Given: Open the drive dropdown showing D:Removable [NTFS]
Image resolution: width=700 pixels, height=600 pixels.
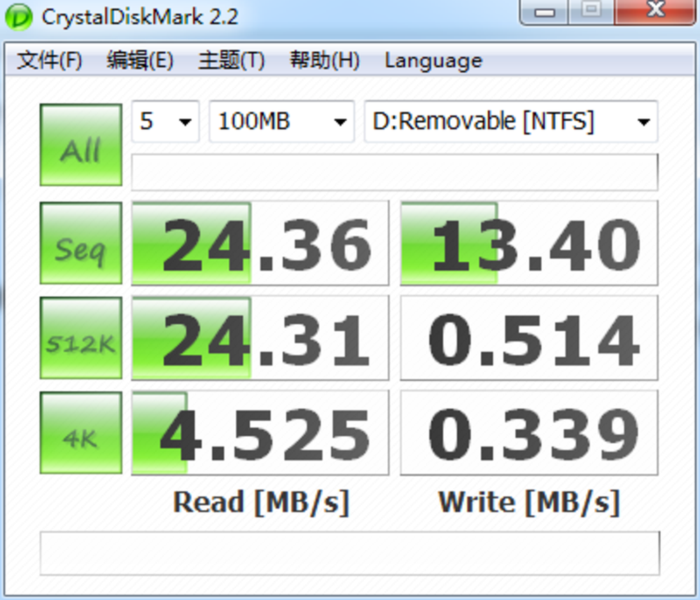Looking at the screenshot, I should point(511,121).
